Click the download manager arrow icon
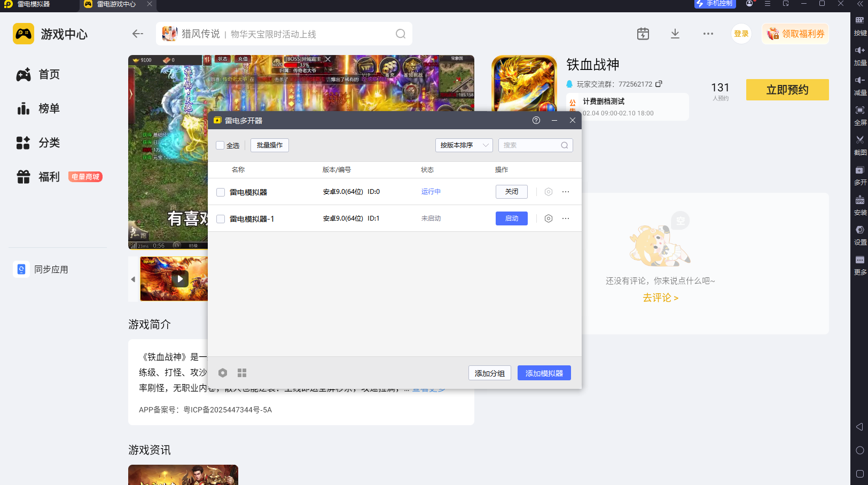The image size is (868, 485). coord(675,34)
